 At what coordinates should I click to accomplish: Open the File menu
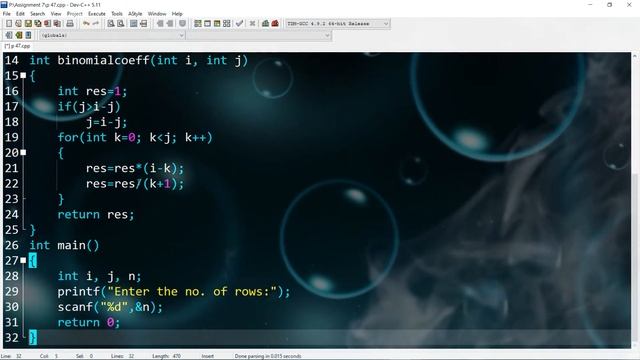coord(7,13)
